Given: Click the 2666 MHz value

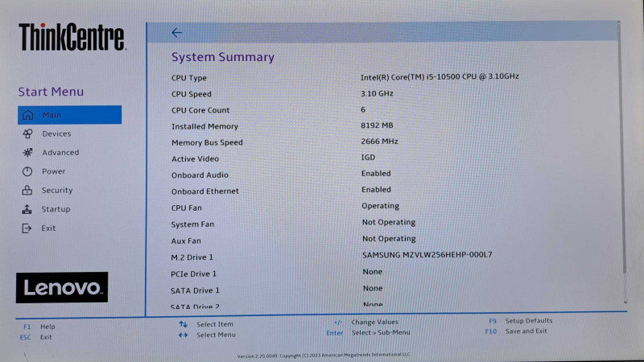Looking at the screenshot, I should click(379, 142).
